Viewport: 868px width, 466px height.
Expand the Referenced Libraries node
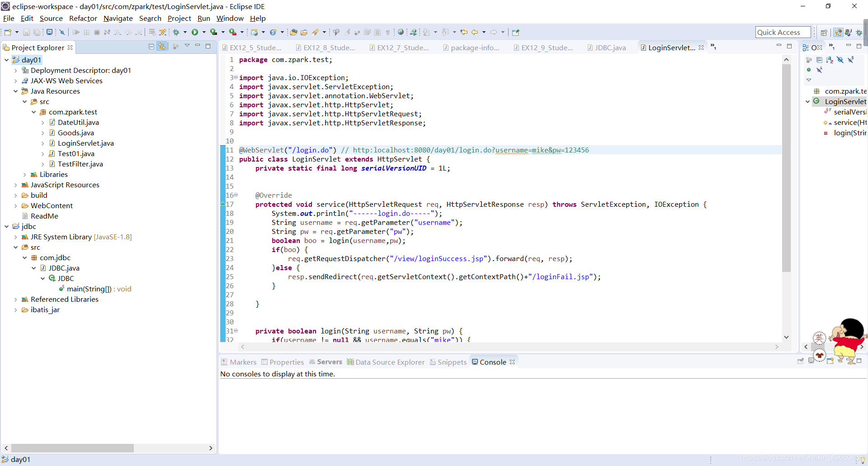[16, 299]
